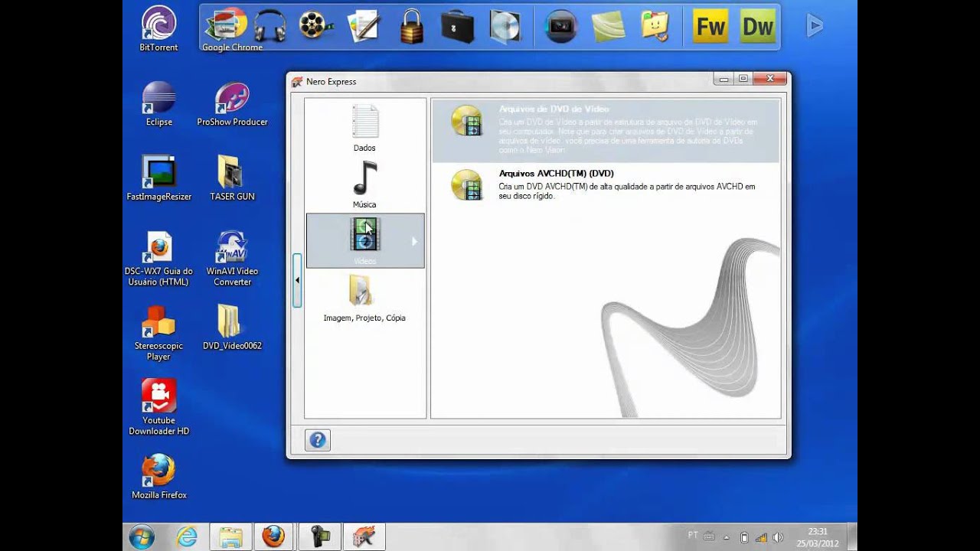Launch Dreamweaver from the dock
Screen dimensions: 980x551
pyautogui.click(x=757, y=27)
